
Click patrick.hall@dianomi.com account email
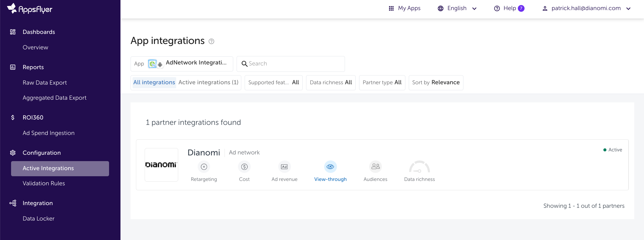point(586,8)
